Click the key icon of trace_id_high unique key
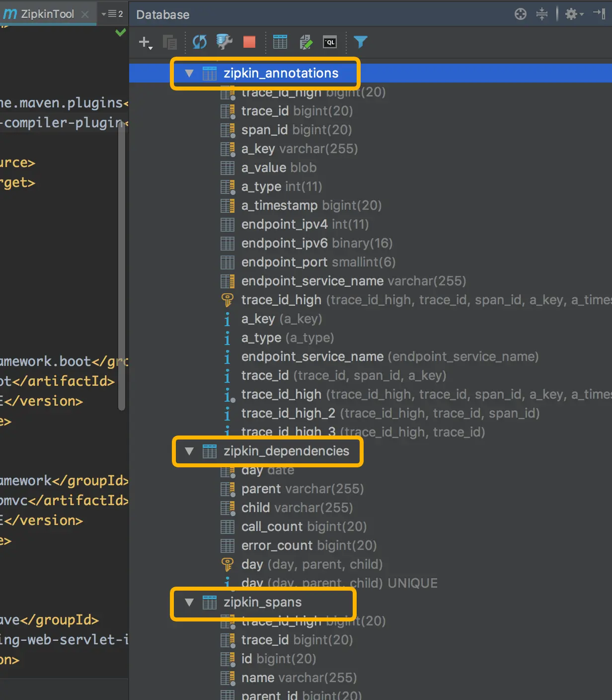Viewport: 612px width, 700px height. coord(227,300)
